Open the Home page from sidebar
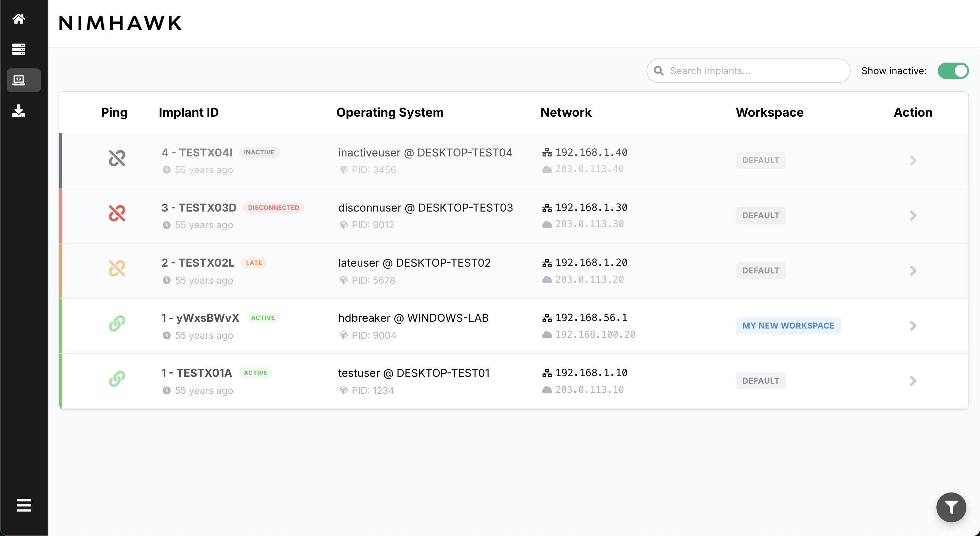This screenshot has width=980, height=536. pyautogui.click(x=19, y=18)
